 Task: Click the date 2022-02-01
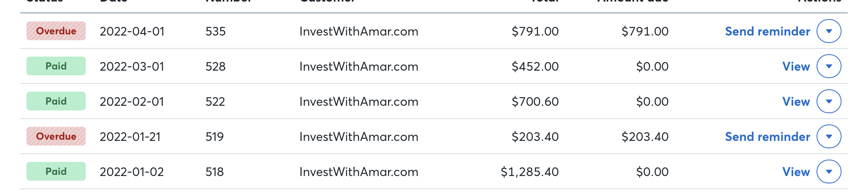pos(132,101)
